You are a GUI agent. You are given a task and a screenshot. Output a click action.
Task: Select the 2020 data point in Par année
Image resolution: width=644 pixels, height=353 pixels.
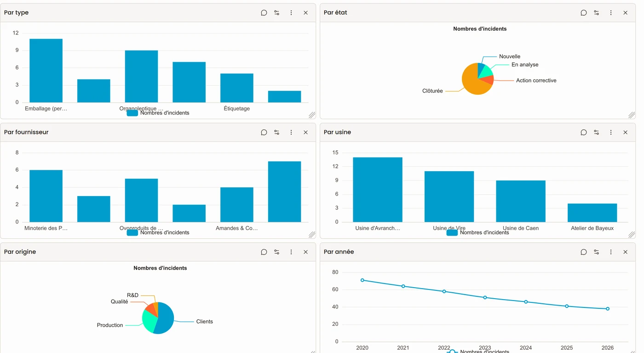[x=362, y=280]
